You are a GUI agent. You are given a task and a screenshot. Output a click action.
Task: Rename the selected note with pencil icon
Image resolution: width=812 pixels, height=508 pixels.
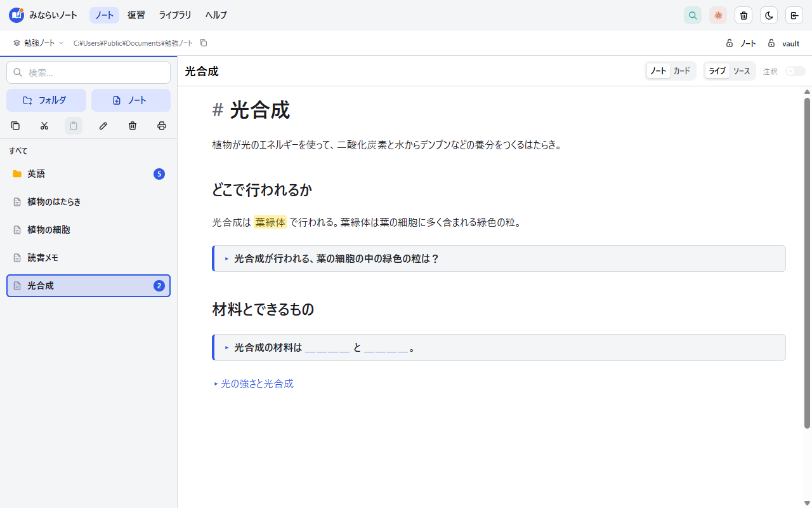(x=103, y=126)
